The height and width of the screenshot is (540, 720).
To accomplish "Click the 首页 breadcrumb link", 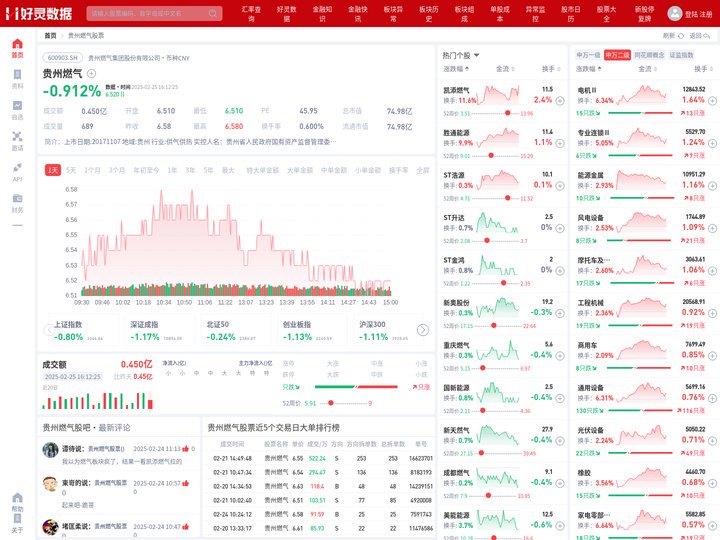I will pos(50,35).
